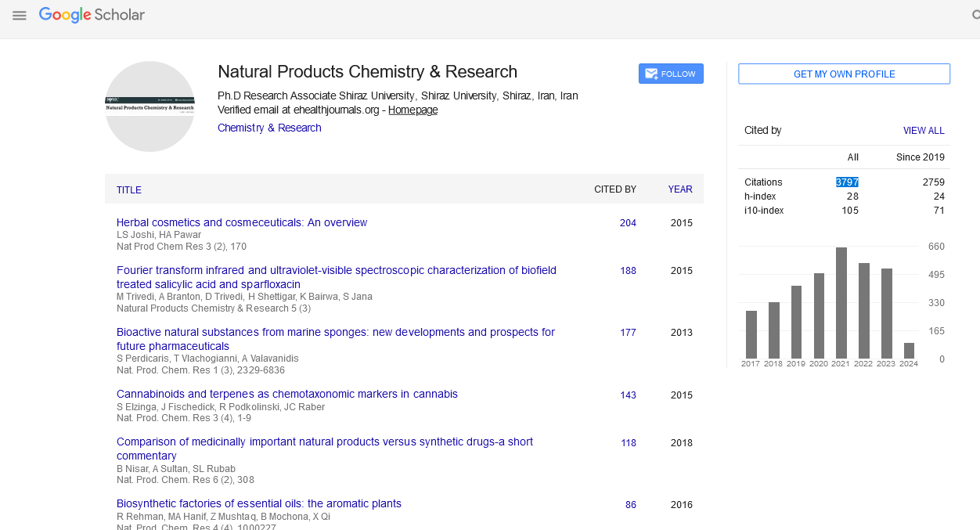Open the Chemistry & Research interest link
980x530 pixels.
pyautogui.click(x=269, y=128)
